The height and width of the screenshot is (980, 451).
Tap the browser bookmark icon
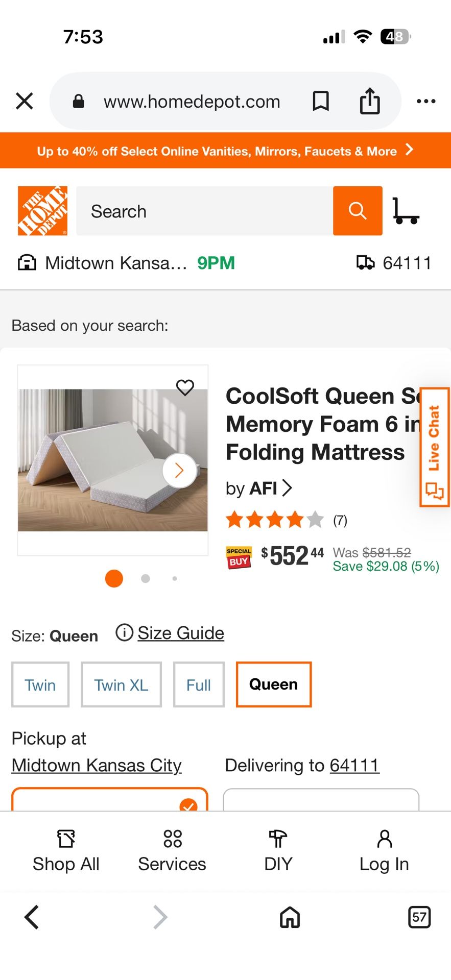coord(321,101)
